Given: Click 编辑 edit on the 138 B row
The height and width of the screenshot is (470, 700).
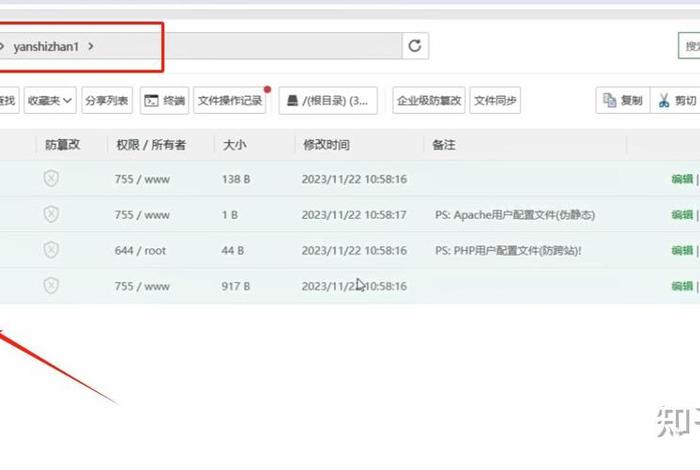Looking at the screenshot, I should tap(682, 179).
